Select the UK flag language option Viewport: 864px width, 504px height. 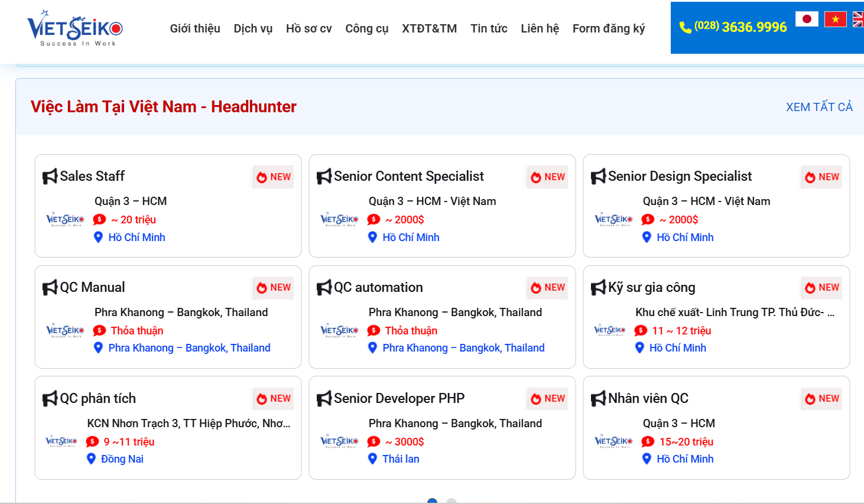[x=858, y=19]
